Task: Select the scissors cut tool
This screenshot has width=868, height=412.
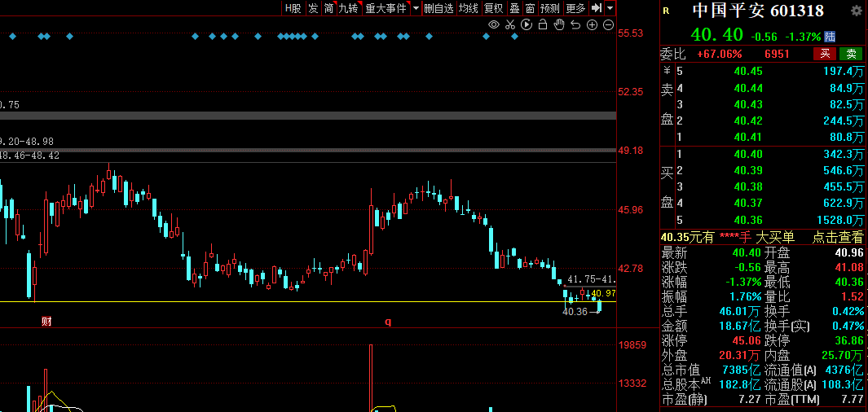Action: point(510,24)
